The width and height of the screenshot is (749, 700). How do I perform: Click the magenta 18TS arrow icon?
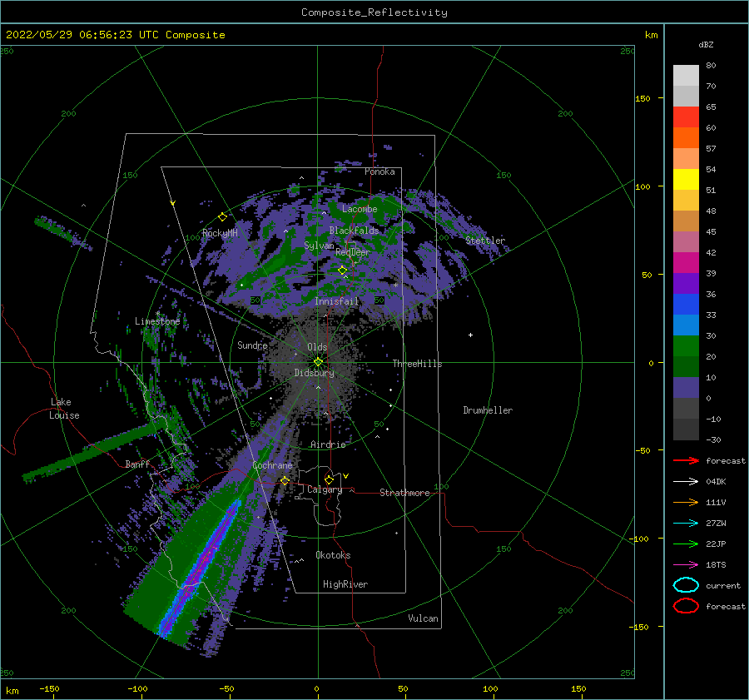pos(686,564)
